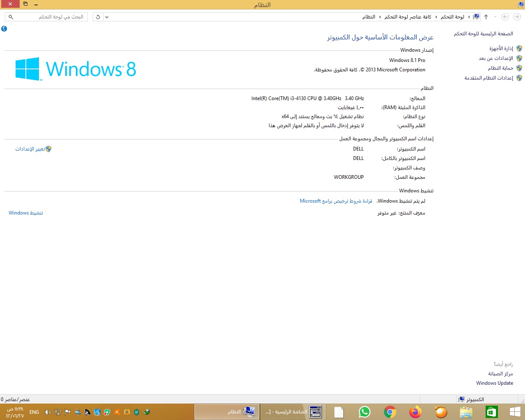Open the network tray icon
This screenshot has width=525, height=420.
(58, 412)
